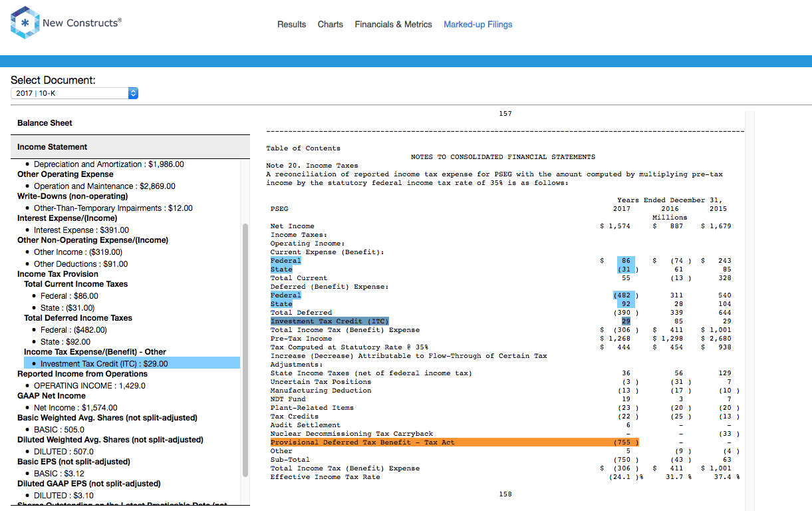Screen dimensions: 812x511
Task: Click the Other Operating Expense heading
Action: coord(65,174)
